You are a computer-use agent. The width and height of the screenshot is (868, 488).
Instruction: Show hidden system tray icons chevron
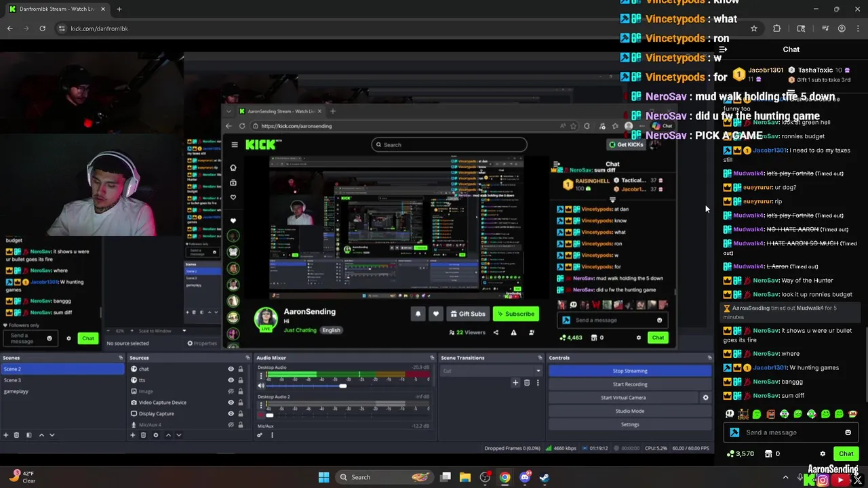point(785,477)
